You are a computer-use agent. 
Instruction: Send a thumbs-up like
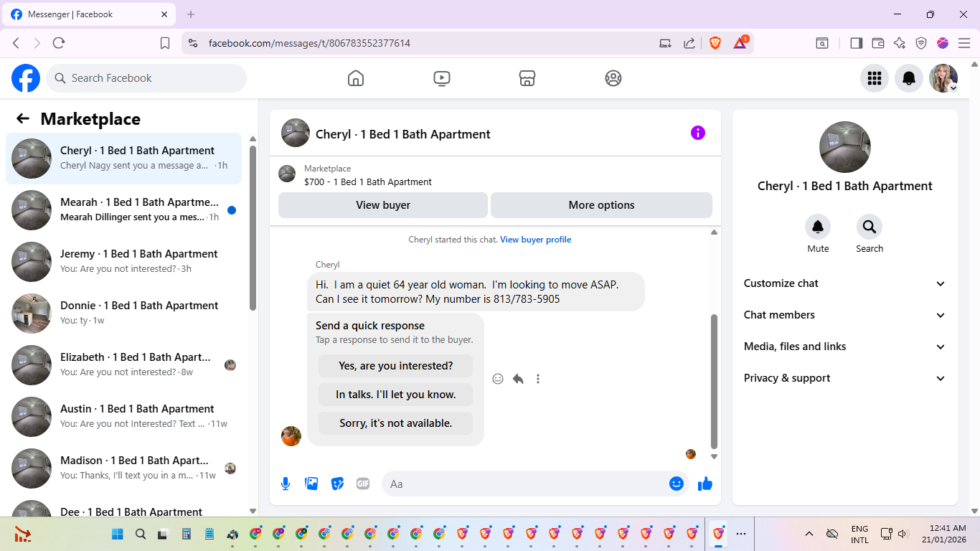pyautogui.click(x=705, y=484)
